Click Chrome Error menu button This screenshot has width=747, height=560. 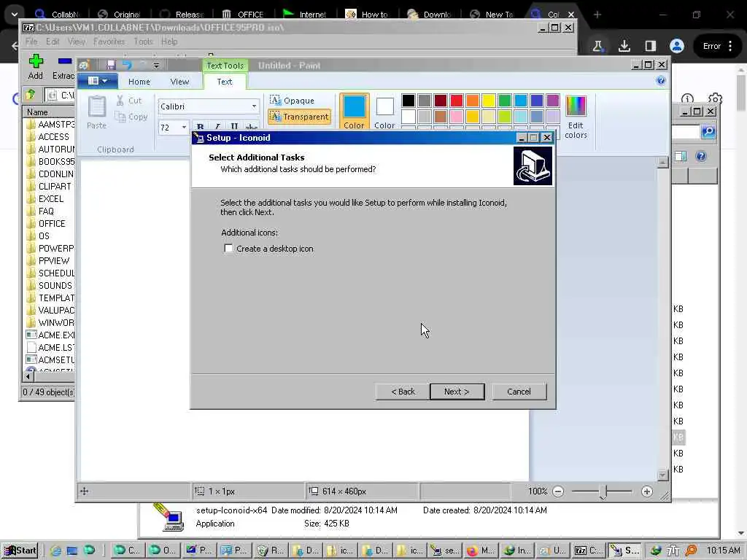pos(718,46)
